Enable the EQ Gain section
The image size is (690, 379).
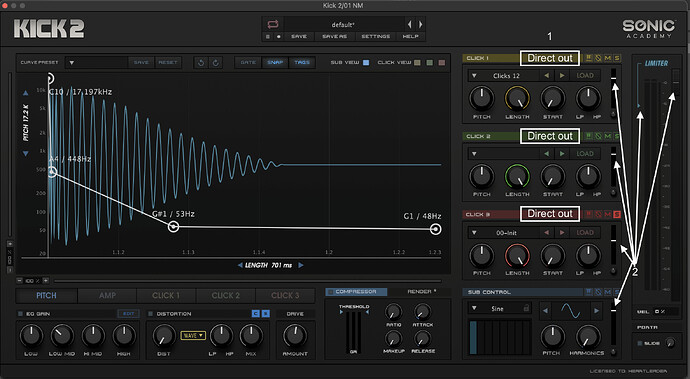[x=20, y=314]
